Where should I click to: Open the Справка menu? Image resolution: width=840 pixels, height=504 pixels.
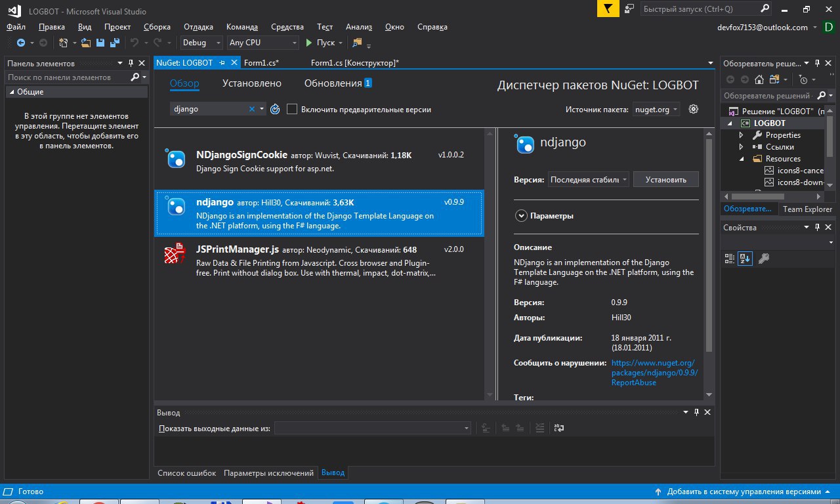[432, 27]
